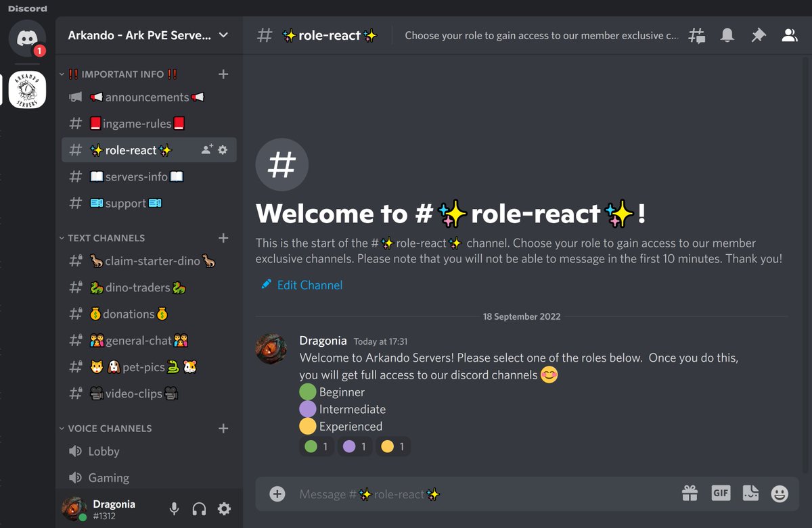Open the servers-info channel

coord(149,176)
